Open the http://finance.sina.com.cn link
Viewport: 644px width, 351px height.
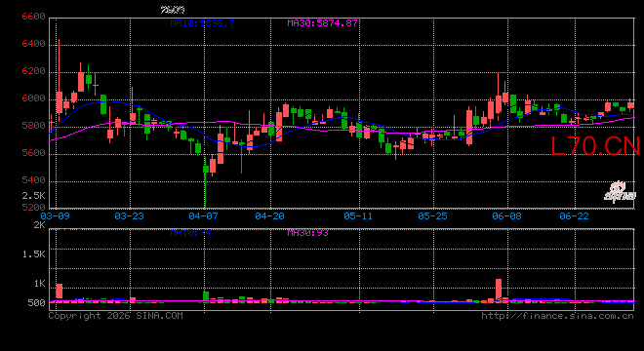(557, 316)
